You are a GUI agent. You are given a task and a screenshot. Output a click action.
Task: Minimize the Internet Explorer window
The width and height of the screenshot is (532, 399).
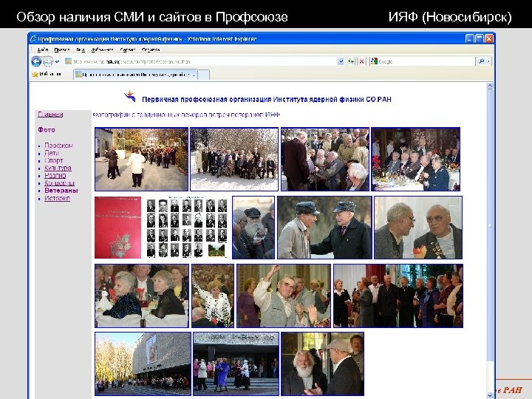coord(469,38)
